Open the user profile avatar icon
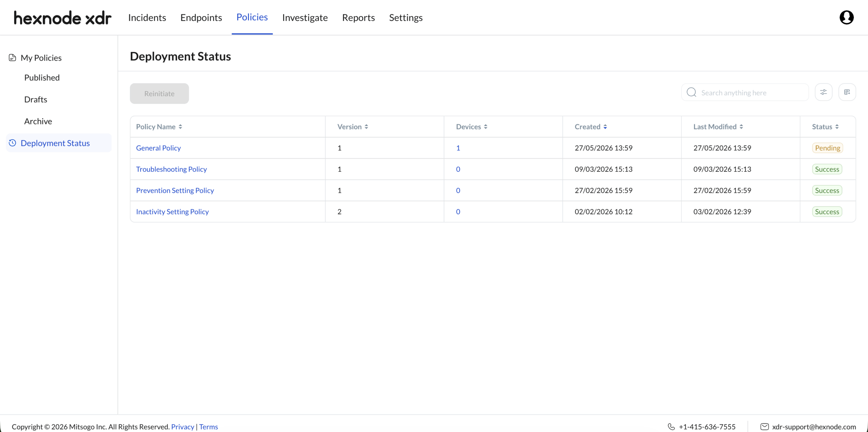868x432 pixels. [x=846, y=17]
